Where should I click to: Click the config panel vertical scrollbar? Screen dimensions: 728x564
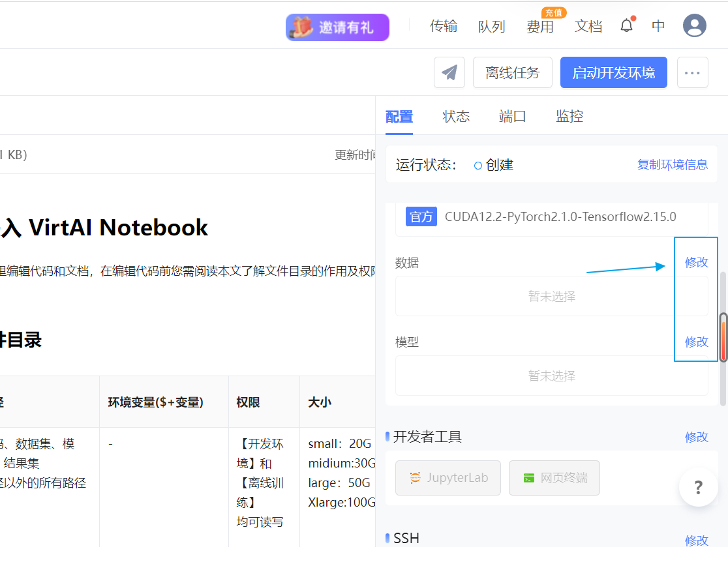point(723,337)
